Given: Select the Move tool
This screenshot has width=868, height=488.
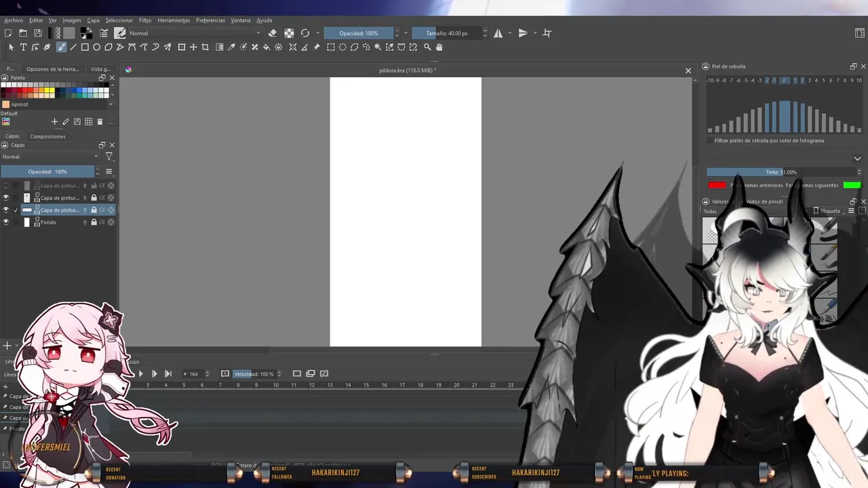Looking at the screenshot, I should pyautogui.click(x=193, y=47).
